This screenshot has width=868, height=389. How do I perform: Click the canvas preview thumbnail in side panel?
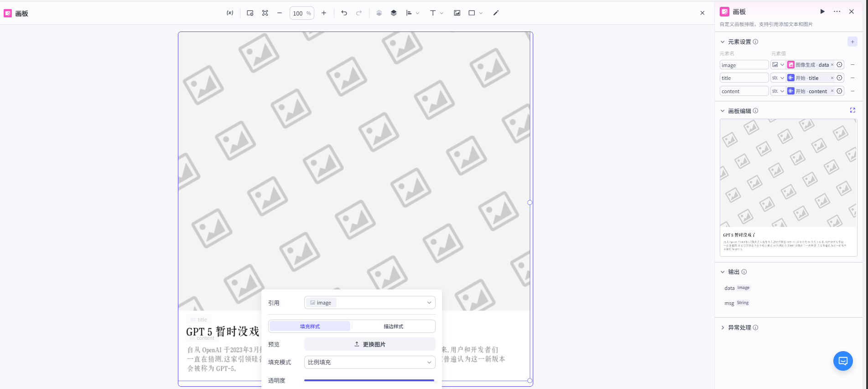pyautogui.click(x=788, y=187)
